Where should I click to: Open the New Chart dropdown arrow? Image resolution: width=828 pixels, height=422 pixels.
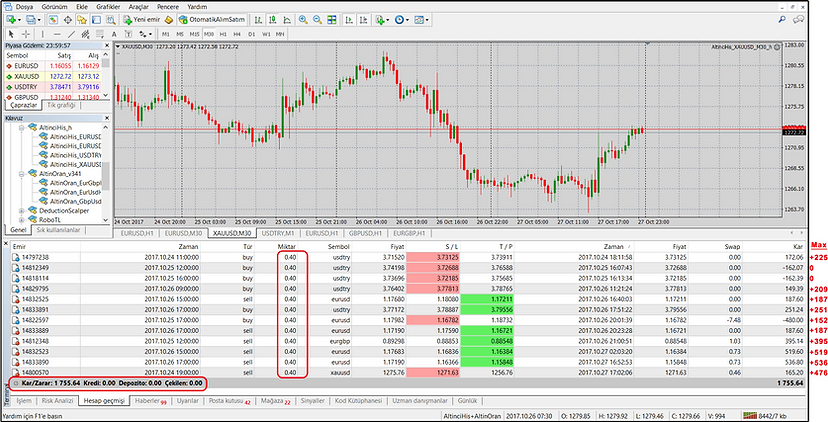click(x=20, y=20)
